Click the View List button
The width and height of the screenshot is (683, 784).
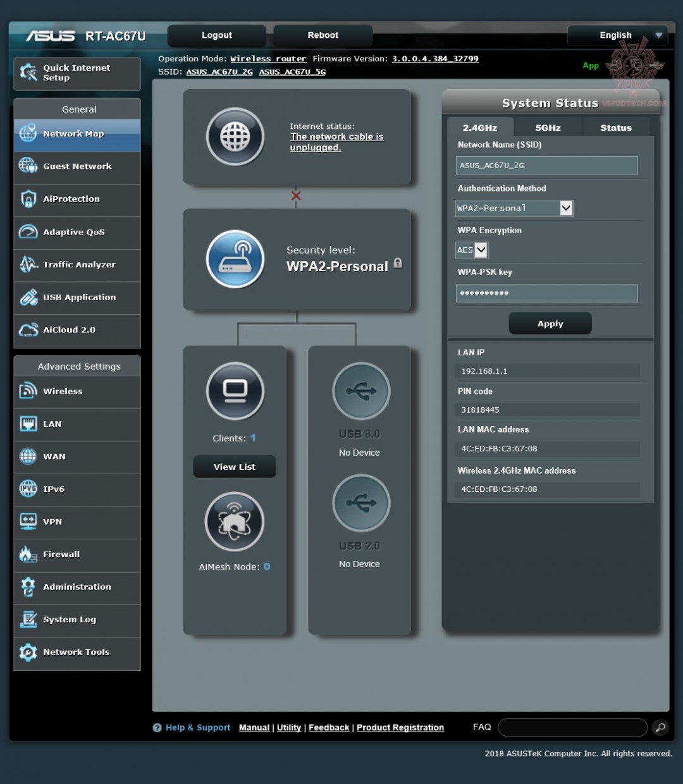[235, 467]
